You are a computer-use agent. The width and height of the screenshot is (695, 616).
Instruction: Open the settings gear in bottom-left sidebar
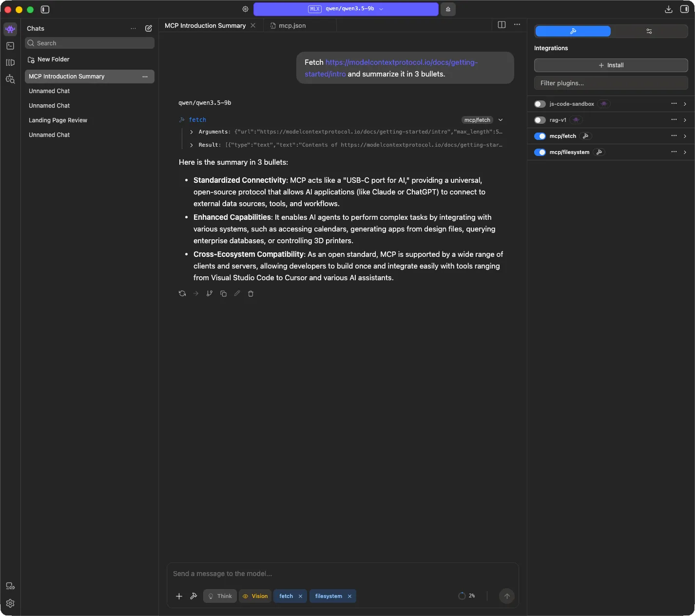(10, 603)
